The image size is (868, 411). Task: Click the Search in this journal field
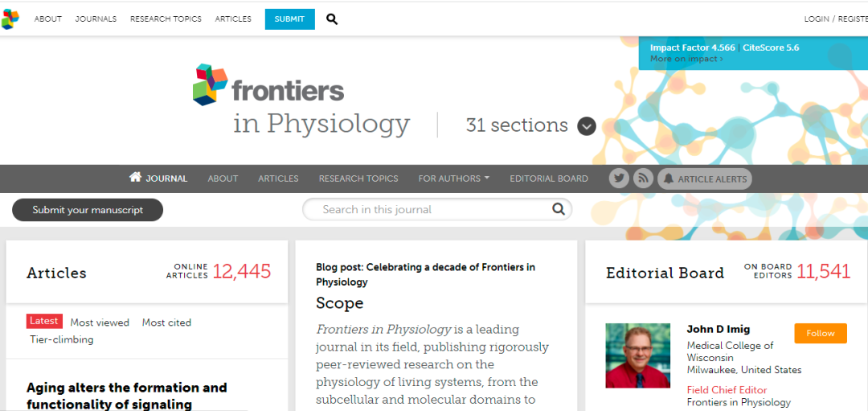(426, 210)
